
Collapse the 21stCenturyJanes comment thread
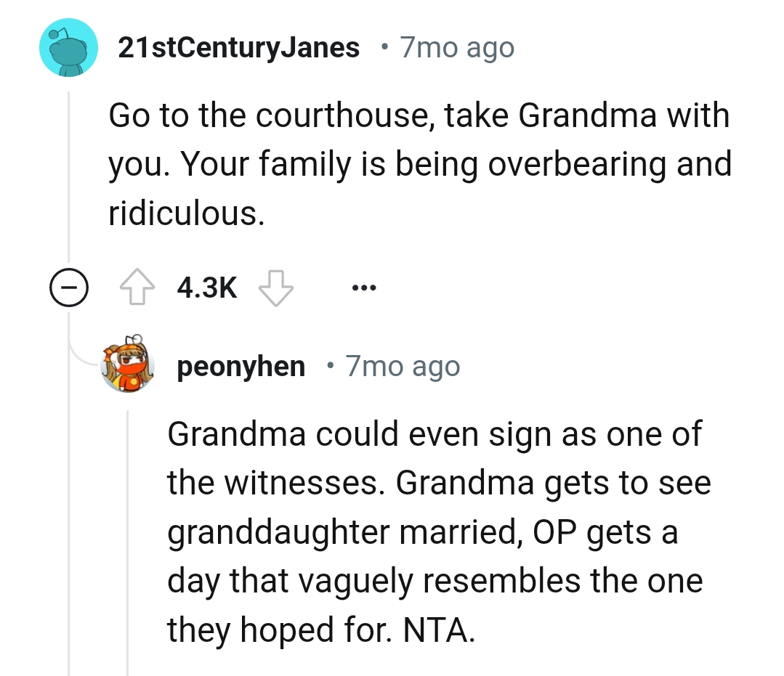coord(69,288)
